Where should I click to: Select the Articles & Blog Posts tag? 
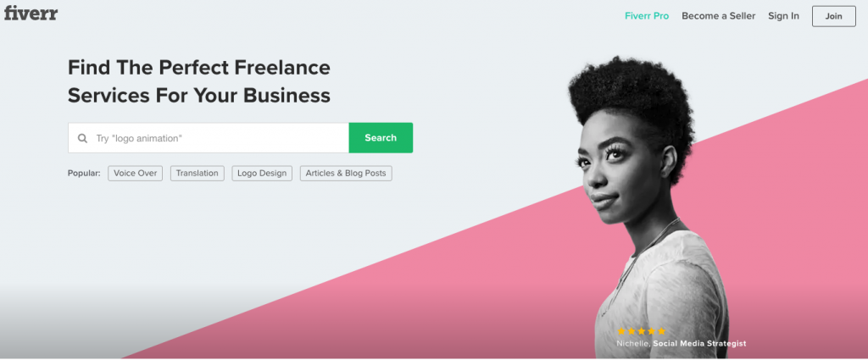click(x=346, y=173)
